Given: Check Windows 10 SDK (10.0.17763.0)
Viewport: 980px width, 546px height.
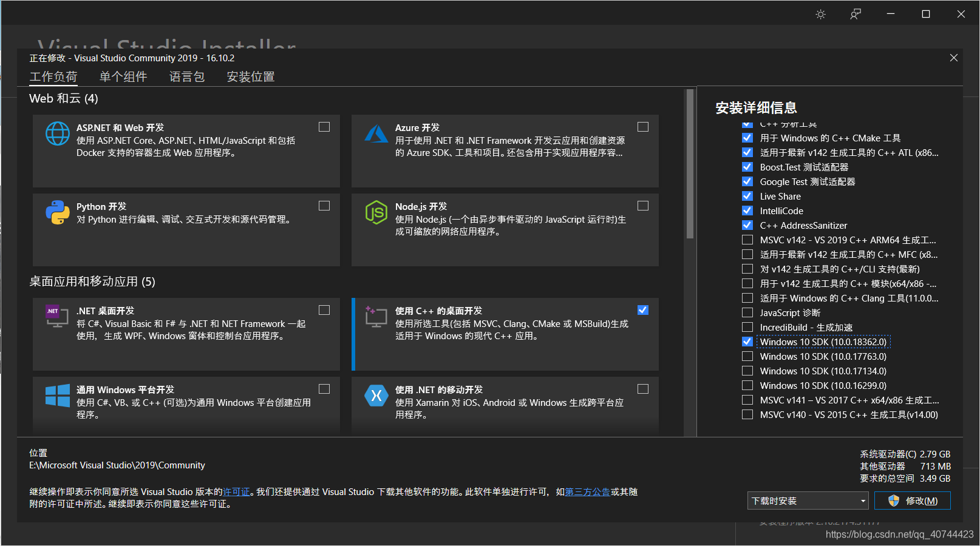Looking at the screenshot, I should (747, 356).
